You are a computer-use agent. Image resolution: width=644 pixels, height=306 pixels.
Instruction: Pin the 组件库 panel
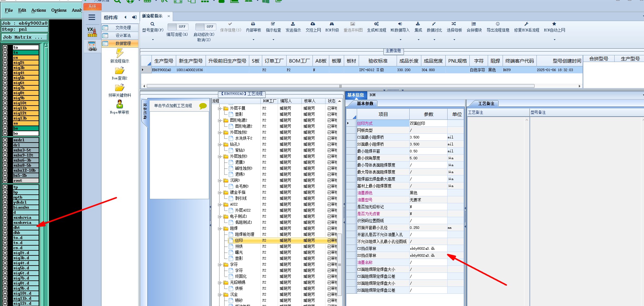coord(134,17)
